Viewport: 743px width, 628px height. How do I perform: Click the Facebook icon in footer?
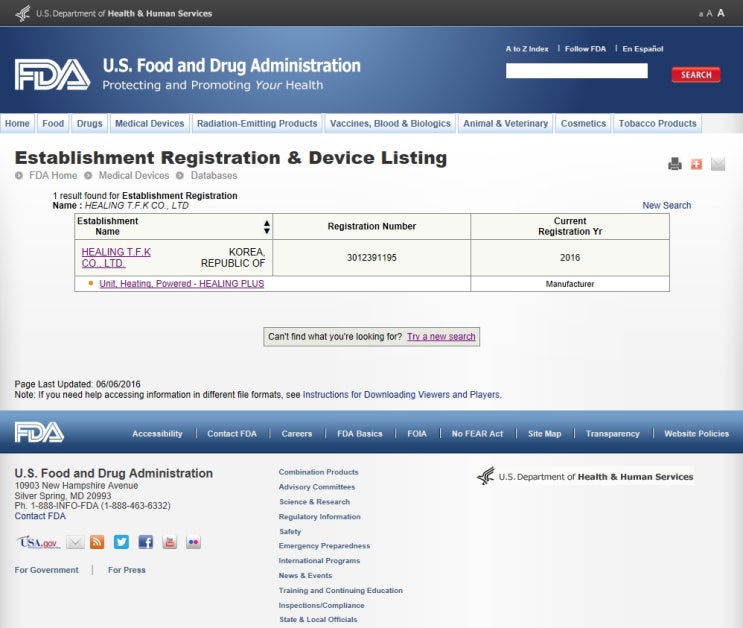pyautogui.click(x=145, y=542)
